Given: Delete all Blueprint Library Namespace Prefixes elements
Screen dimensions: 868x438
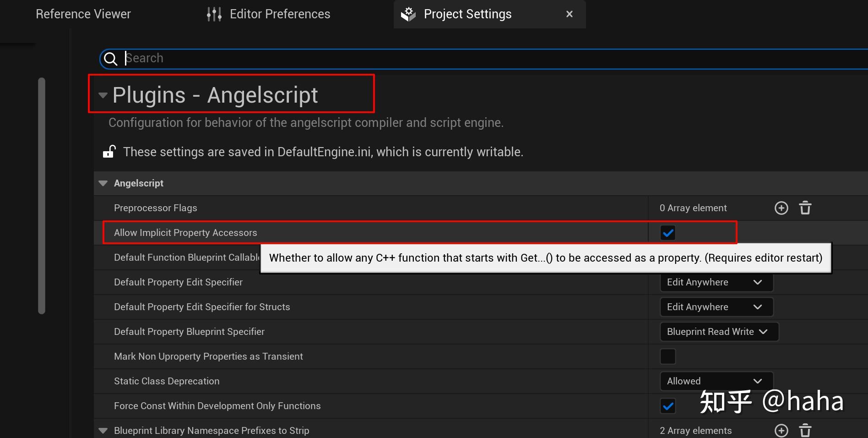Looking at the screenshot, I should (x=804, y=430).
